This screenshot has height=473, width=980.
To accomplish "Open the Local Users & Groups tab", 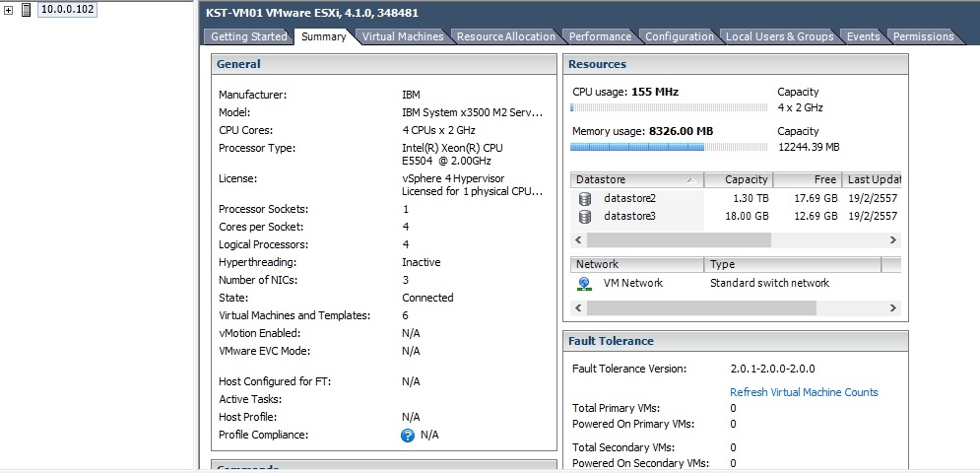I will click(x=779, y=36).
